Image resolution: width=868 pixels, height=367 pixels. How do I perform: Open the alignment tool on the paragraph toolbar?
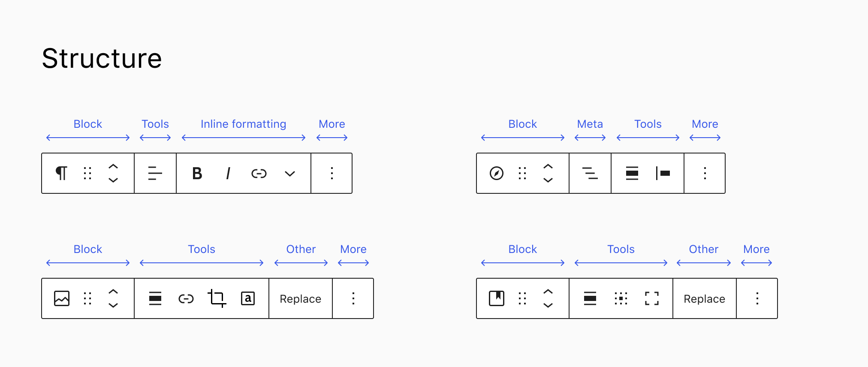155,173
